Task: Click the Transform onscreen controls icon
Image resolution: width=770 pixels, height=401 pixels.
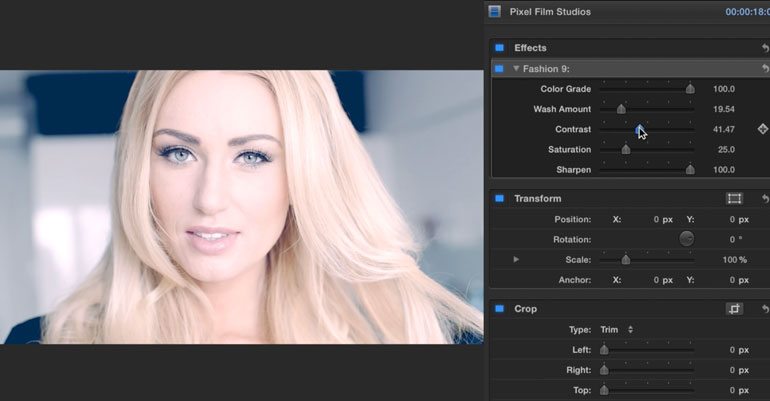Action: pyautogui.click(x=734, y=198)
